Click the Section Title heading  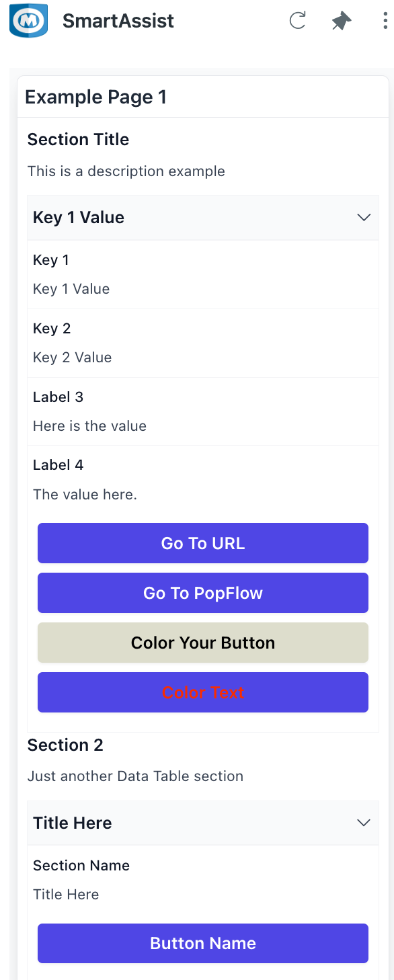(x=78, y=140)
